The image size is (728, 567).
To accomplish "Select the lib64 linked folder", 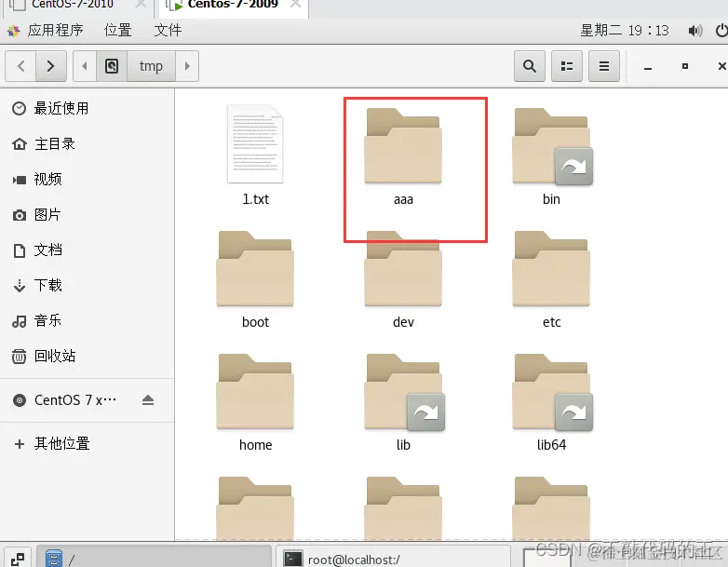I will pos(551,391).
